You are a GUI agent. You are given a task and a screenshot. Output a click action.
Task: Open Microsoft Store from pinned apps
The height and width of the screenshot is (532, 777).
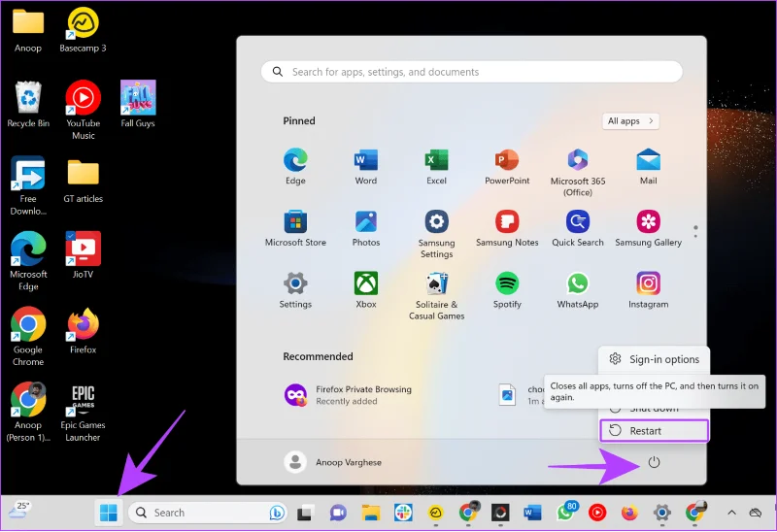coord(295,228)
